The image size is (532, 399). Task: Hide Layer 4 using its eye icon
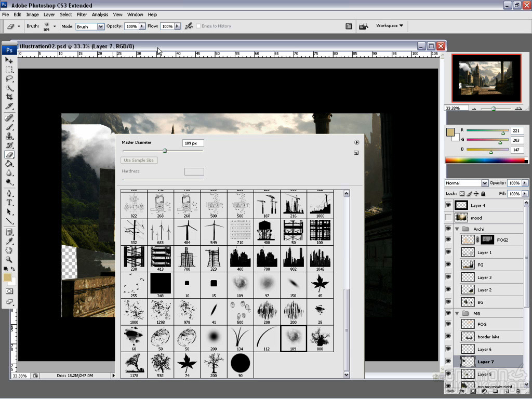[448, 205]
